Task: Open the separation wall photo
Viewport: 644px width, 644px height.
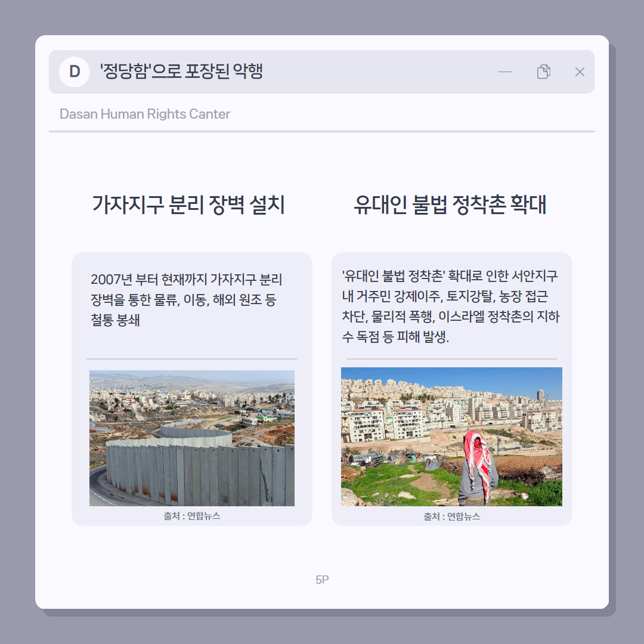Action: click(x=192, y=438)
